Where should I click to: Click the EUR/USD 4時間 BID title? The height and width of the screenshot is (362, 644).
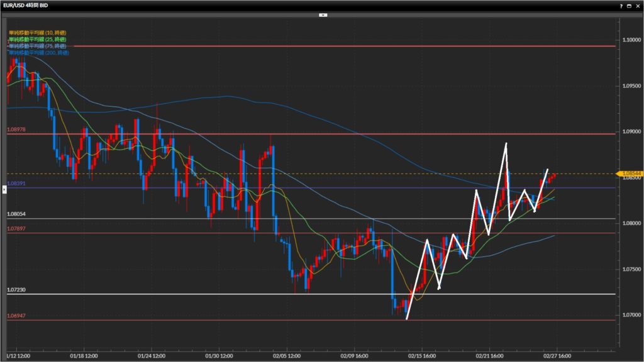pyautogui.click(x=26, y=5)
